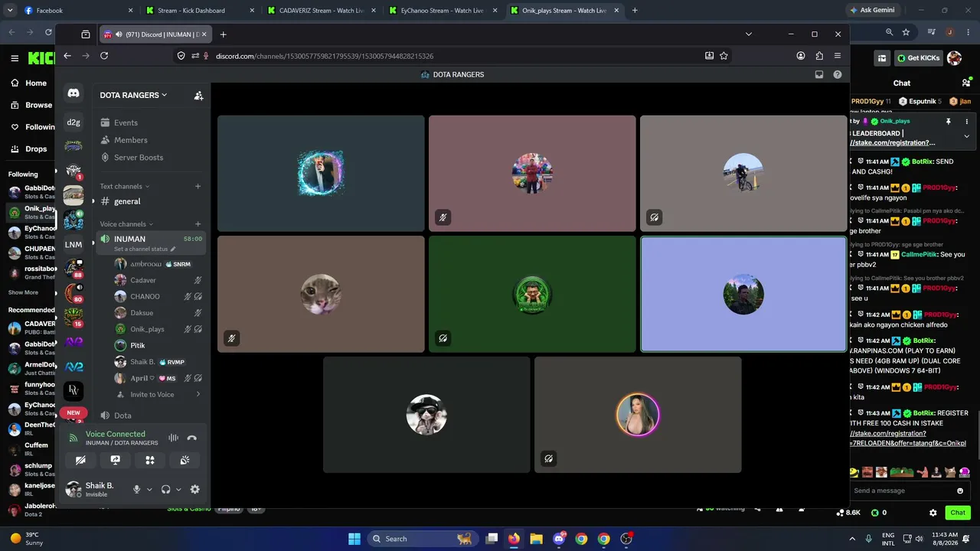The width and height of the screenshot is (980, 551).
Task: Reload the Discord page
Action: (104, 56)
